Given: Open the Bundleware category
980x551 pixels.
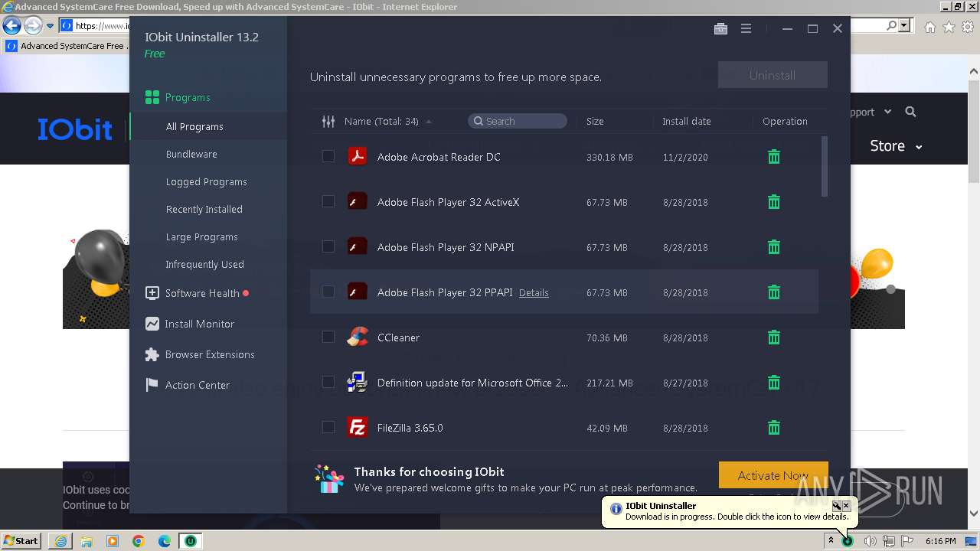Looking at the screenshot, I should 191,154.
